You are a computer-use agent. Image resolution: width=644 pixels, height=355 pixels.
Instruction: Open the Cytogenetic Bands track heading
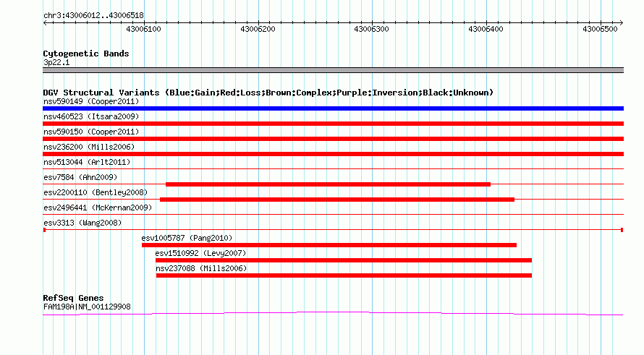[86, 54]
